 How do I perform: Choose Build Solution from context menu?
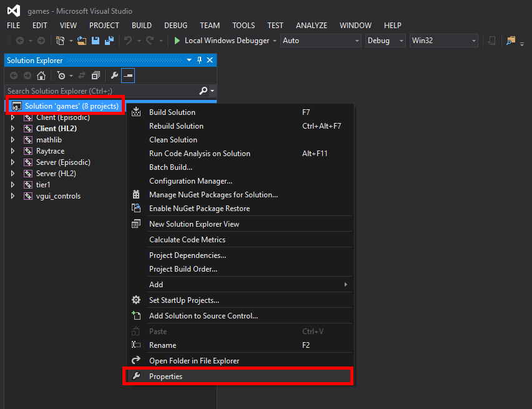(240, 112)
